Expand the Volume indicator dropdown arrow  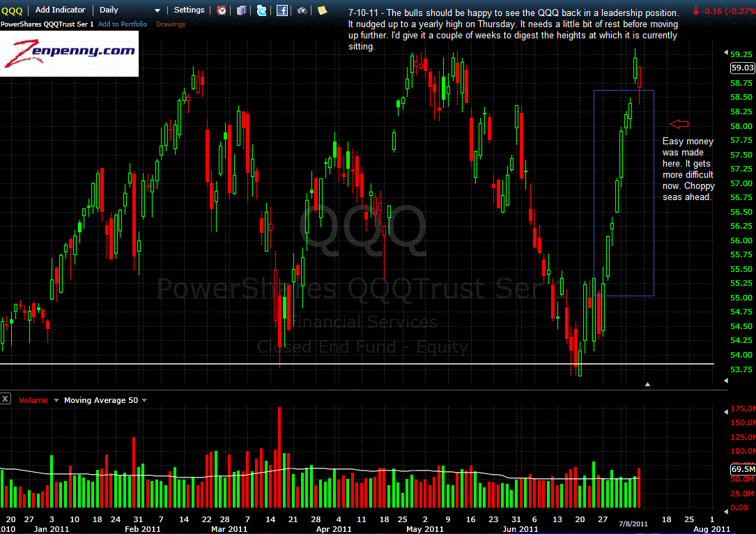(56, 400)
